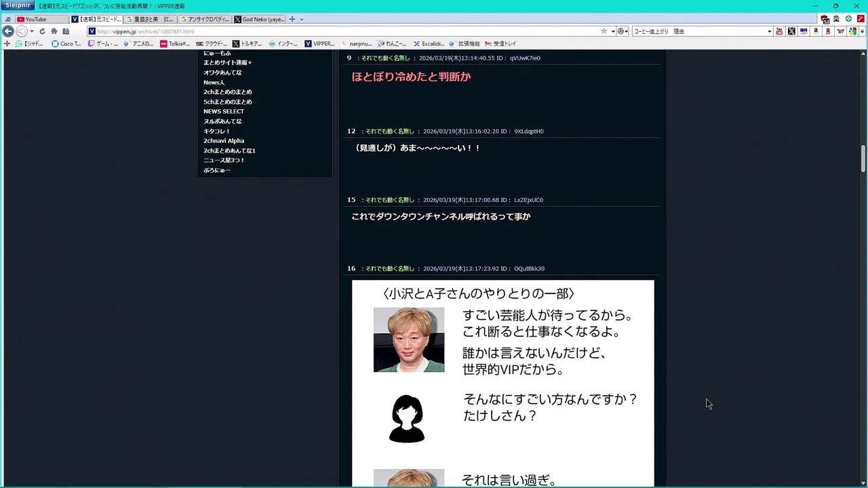The height and width of the screenshot is (488, 868).
Task: Search with the Google Maps engine icon
Action: (x=852, y=31)
